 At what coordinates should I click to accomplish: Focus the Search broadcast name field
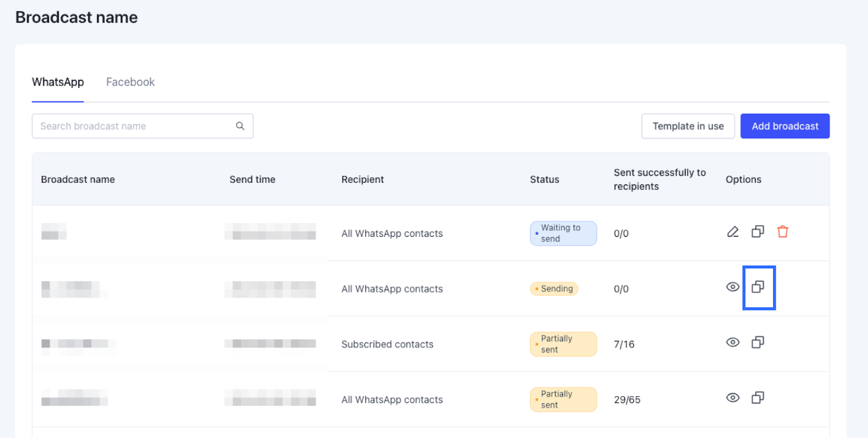click(x=133, y=126)
